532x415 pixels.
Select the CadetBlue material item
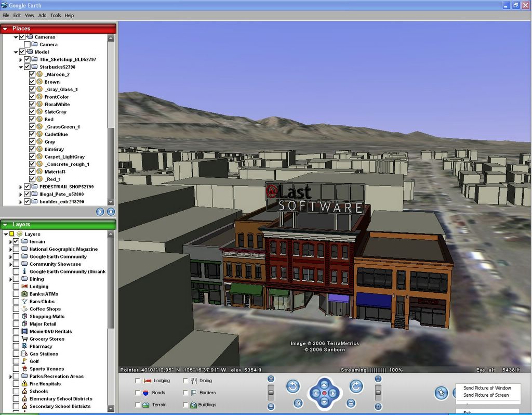[56, 134]
